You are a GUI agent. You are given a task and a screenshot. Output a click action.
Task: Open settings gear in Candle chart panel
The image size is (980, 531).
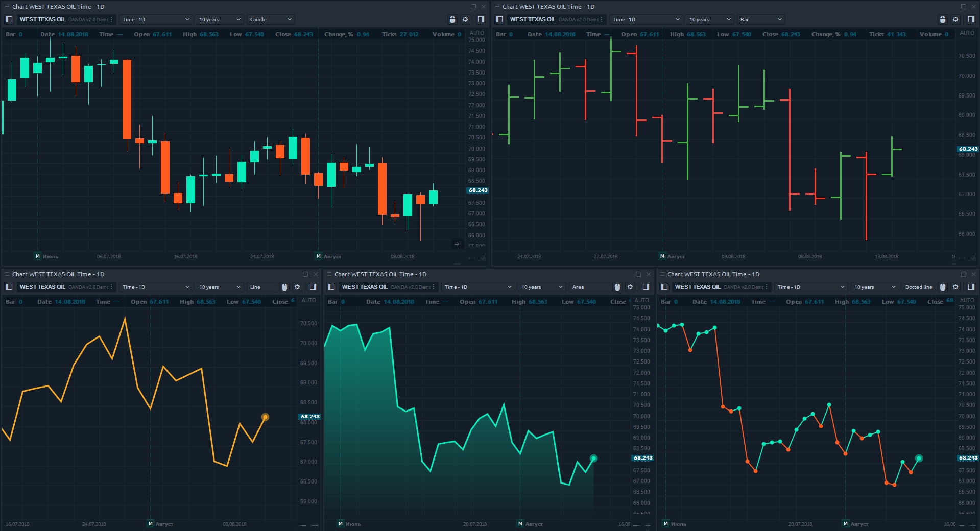(x=465, y=19)
